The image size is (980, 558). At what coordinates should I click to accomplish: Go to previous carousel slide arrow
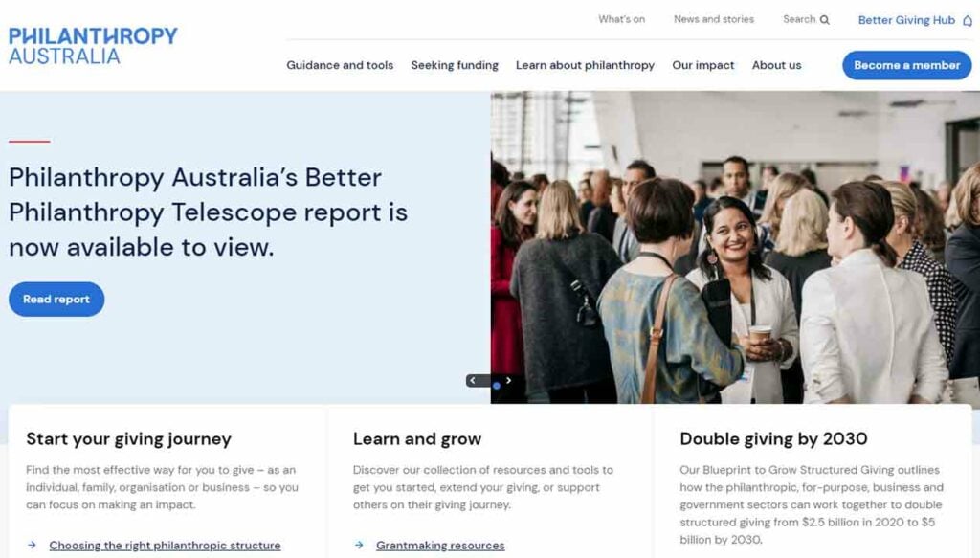click(473, 380)
